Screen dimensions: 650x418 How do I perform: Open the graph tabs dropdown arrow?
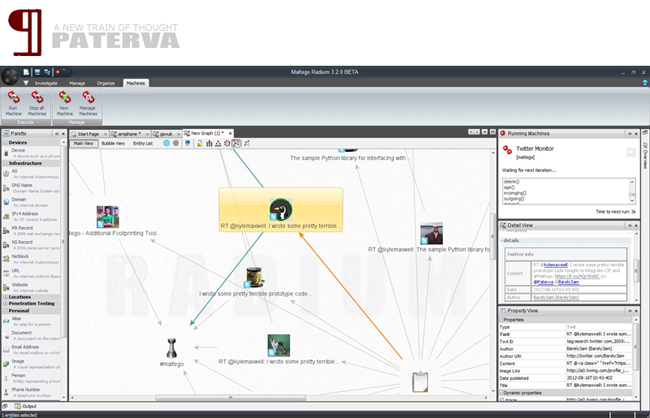tap(485, 132)
